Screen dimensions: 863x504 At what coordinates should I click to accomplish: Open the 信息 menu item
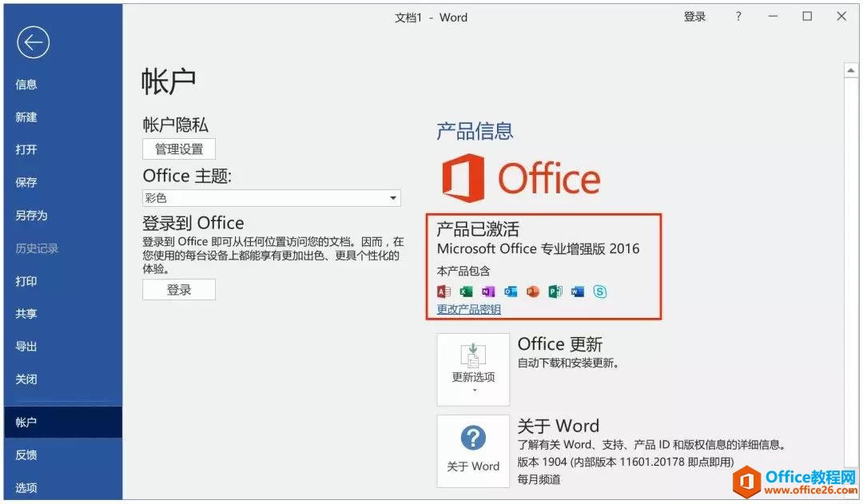(26, 84)
